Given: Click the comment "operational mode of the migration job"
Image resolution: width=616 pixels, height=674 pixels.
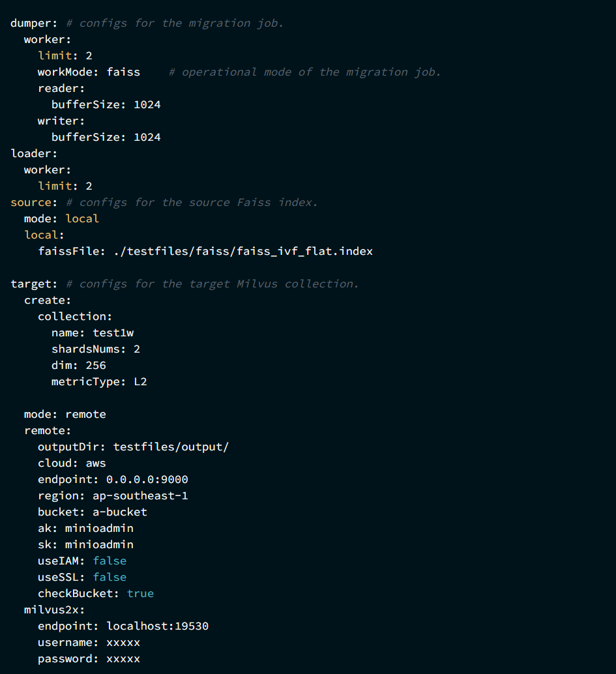Looking at the screenshot, I should pos(311,72).
